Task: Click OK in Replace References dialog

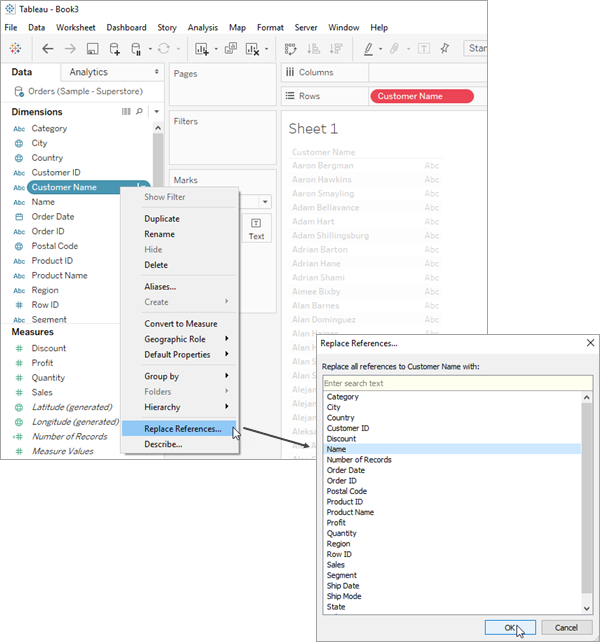Action: (510, 627)
